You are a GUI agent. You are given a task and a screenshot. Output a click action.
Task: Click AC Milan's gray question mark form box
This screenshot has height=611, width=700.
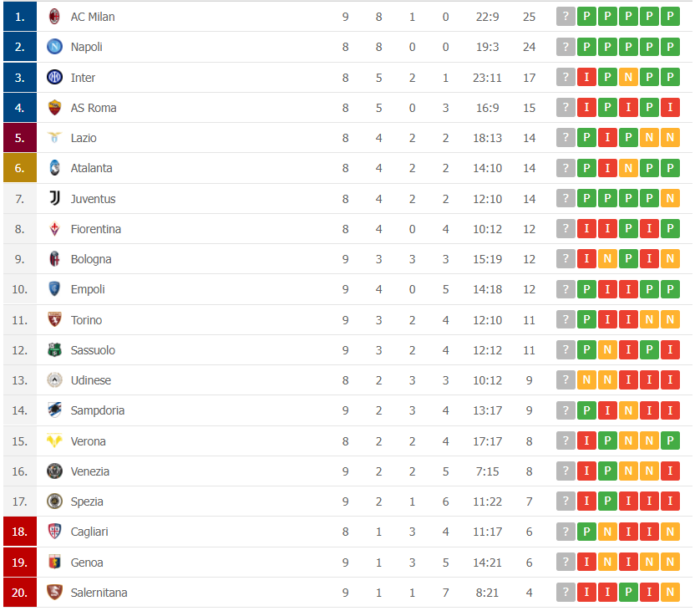point(566,17)
